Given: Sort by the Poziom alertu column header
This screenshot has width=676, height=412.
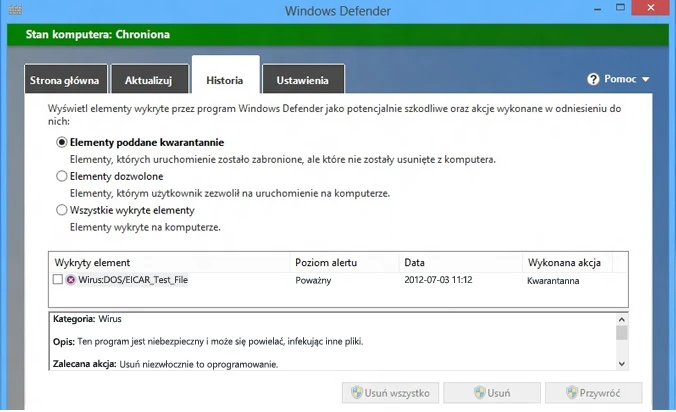Looking at the screenshot, I should click(x=344, y=262).
